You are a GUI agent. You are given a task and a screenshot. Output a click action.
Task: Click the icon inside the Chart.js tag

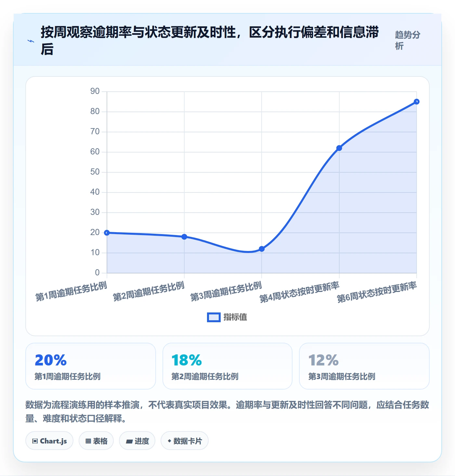pos(35,441)
